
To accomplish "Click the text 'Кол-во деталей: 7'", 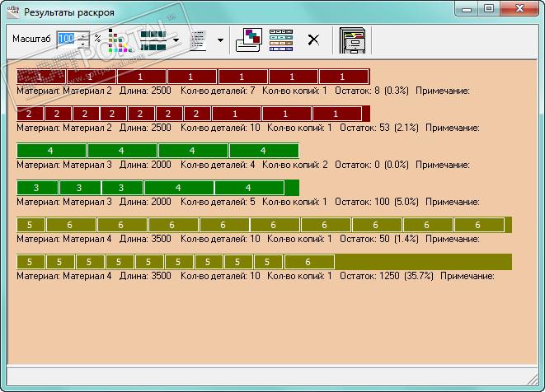I will [218, 91].
